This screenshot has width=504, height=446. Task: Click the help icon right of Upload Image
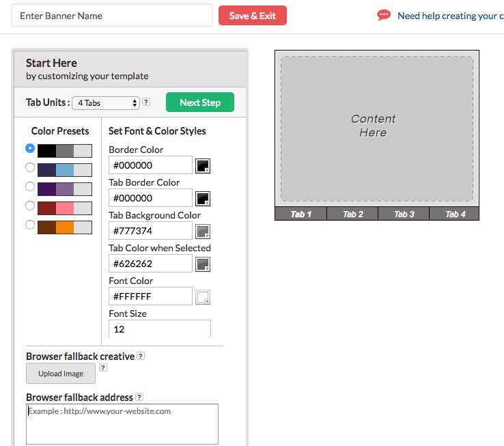(103, 367)
